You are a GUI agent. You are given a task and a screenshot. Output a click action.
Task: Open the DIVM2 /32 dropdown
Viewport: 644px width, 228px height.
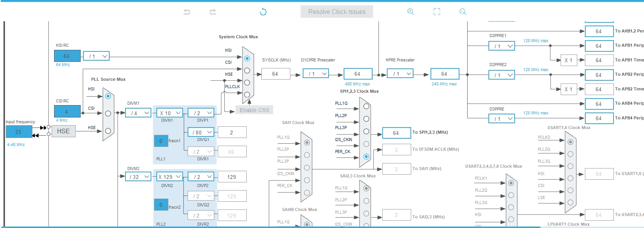coord(138,177)
